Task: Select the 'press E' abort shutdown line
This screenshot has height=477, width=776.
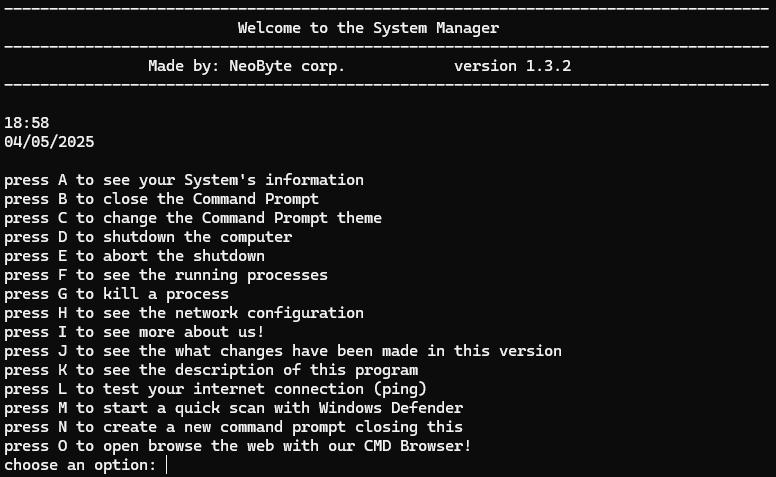Action: coord(135,256)
